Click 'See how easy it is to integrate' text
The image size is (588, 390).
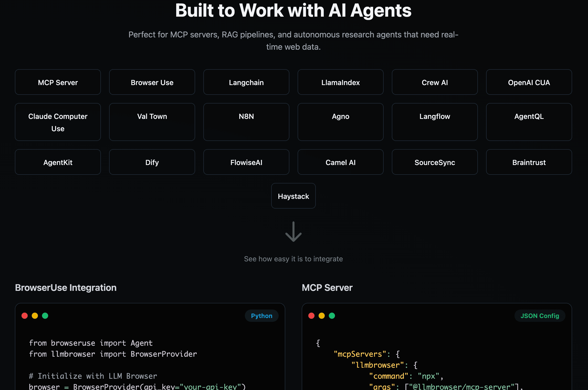[293, 259]
